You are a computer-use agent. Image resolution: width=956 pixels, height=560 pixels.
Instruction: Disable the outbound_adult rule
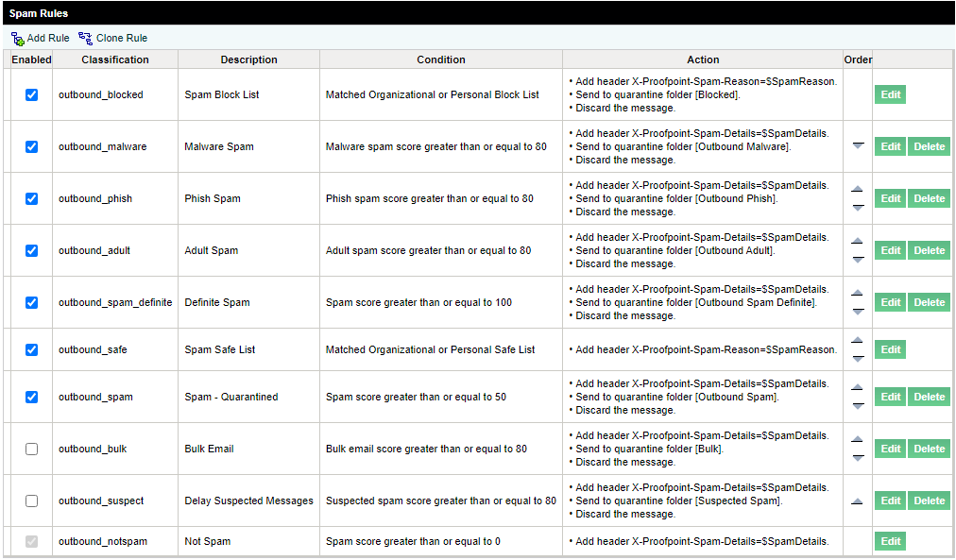tap(31, 250)
